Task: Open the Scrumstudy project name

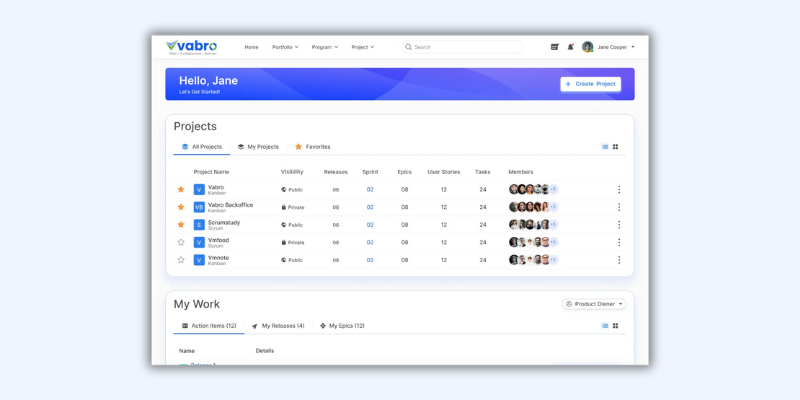Action: tap(224, 222)
